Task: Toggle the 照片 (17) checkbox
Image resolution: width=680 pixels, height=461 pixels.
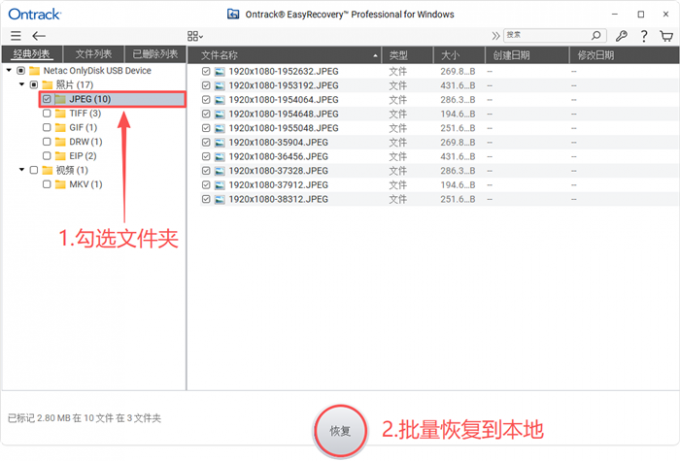Action: tap(34, 85)
